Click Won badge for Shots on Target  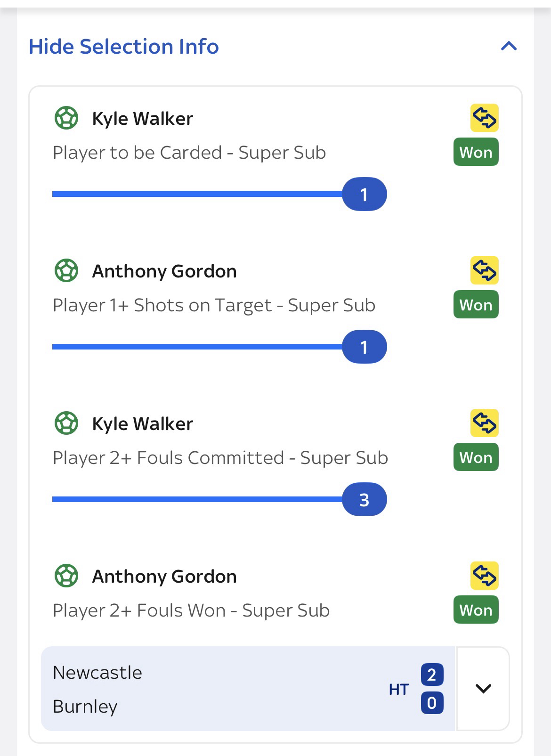[476, 305]
